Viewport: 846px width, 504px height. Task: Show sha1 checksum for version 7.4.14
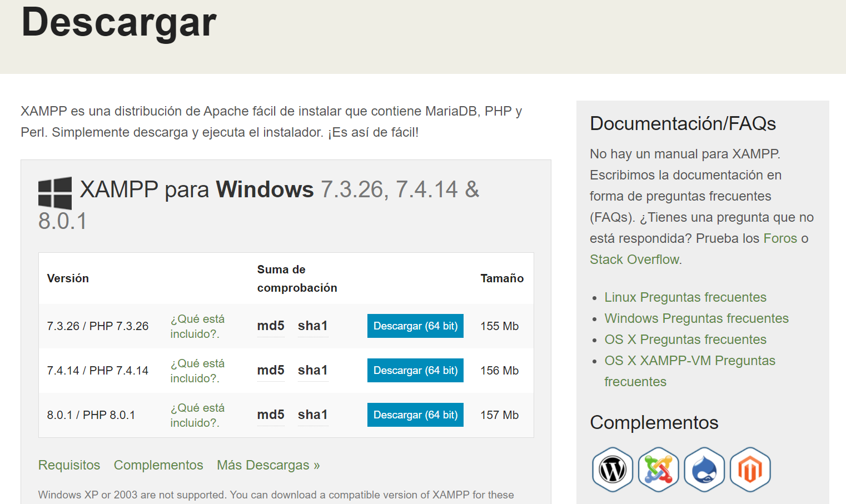click(x=313, y=371)
